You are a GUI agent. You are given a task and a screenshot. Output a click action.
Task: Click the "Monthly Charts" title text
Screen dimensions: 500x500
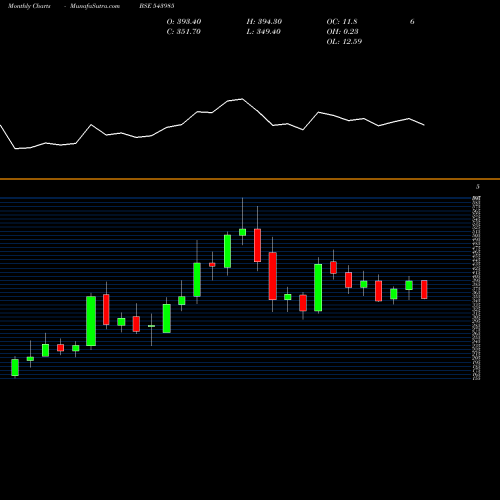(29, 6)
